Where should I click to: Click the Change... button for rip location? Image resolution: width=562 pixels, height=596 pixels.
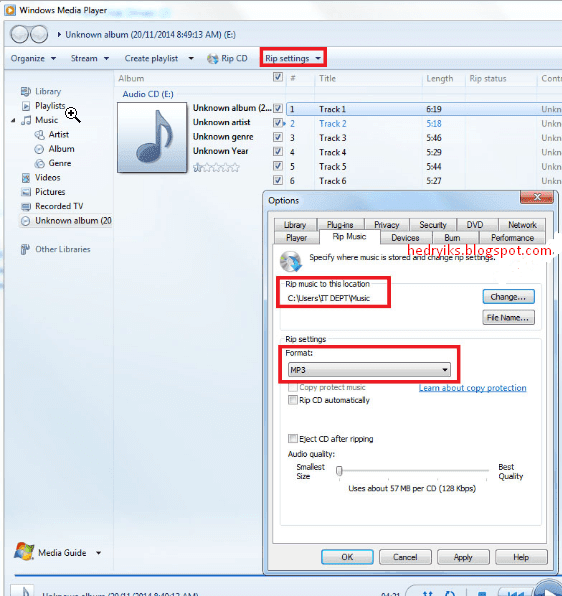(508, 297)
